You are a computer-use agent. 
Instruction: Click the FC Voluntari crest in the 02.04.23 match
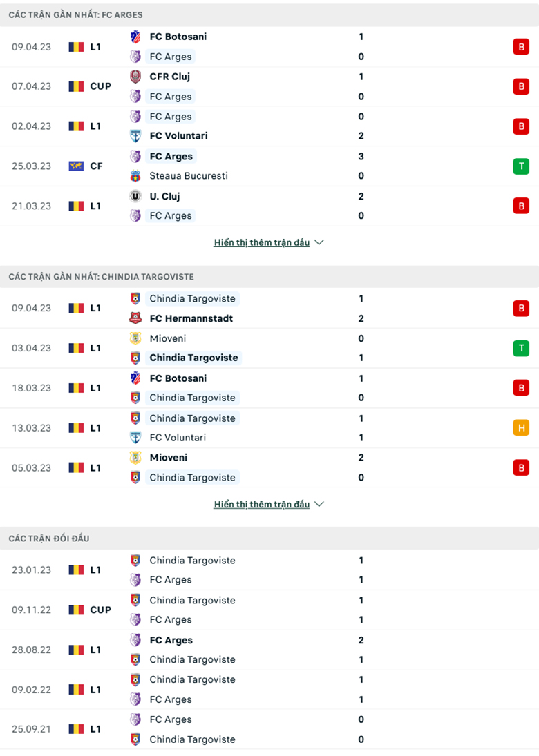coord(135,136)
